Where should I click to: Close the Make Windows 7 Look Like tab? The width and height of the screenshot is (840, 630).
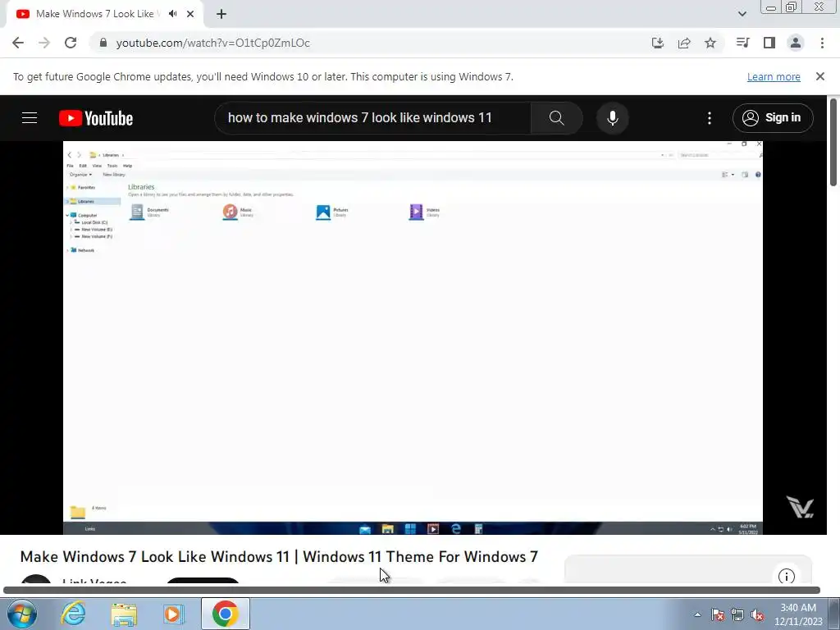(x=190, y=14)
